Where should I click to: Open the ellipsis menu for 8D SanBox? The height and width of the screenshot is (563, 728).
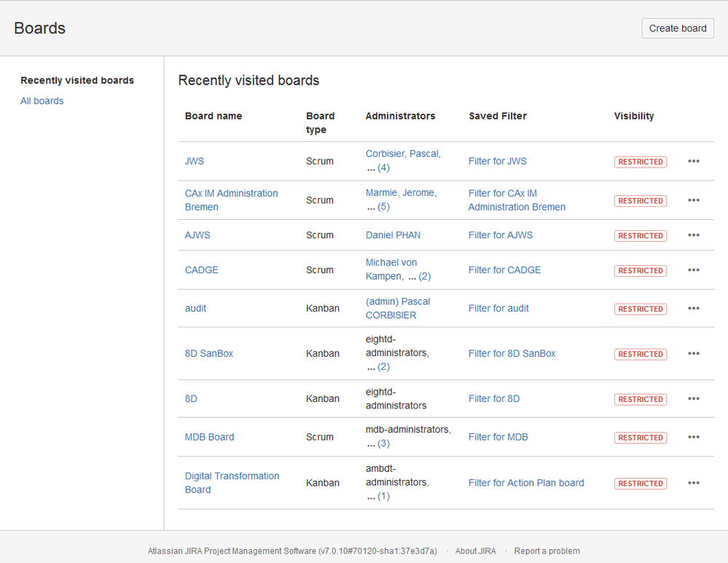tap(693, 354)
